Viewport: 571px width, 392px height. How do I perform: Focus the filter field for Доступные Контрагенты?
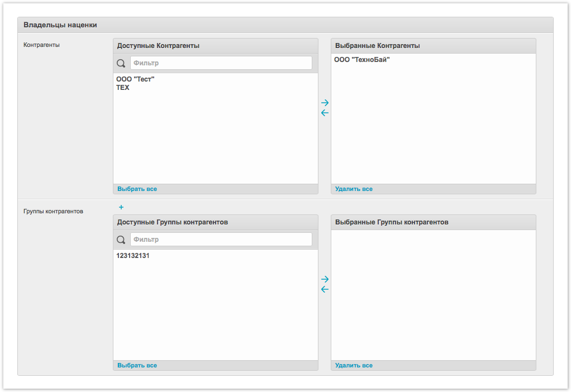221,63
